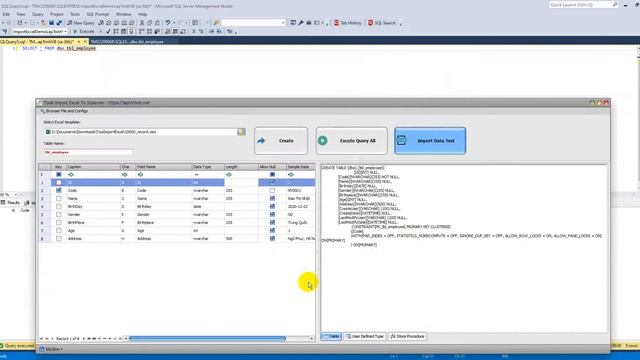640x360 pixels.
Task: Enable Allow Null for the Code row
Action: pyautogui.click(x=272, y=191)
